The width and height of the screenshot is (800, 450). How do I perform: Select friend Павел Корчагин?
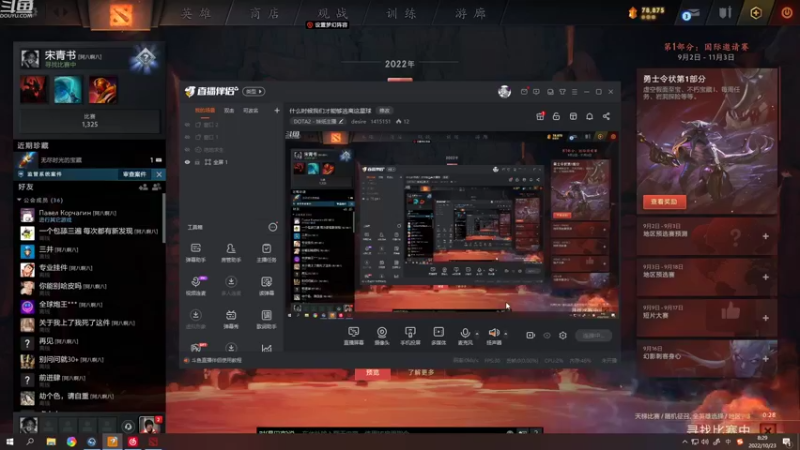click(x=89, y=215)
